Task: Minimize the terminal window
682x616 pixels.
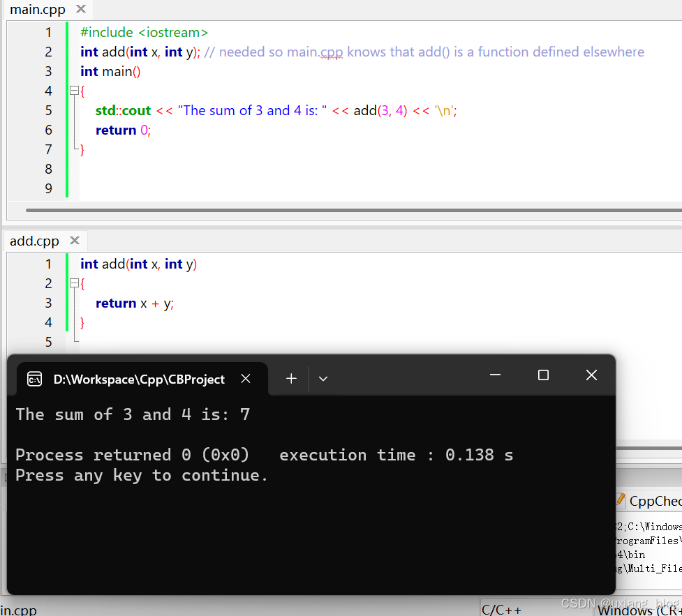Action: (x=495, y=375)
